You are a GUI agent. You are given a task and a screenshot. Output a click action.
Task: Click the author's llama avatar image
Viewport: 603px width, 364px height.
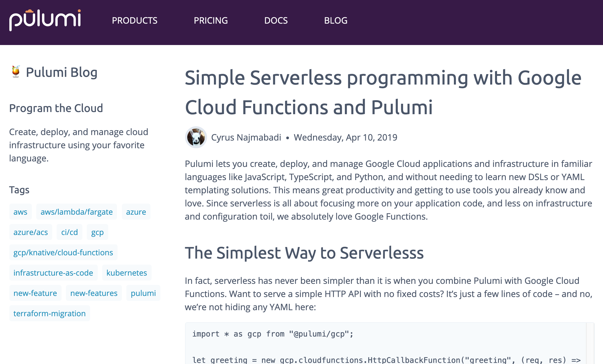point(196,137)
